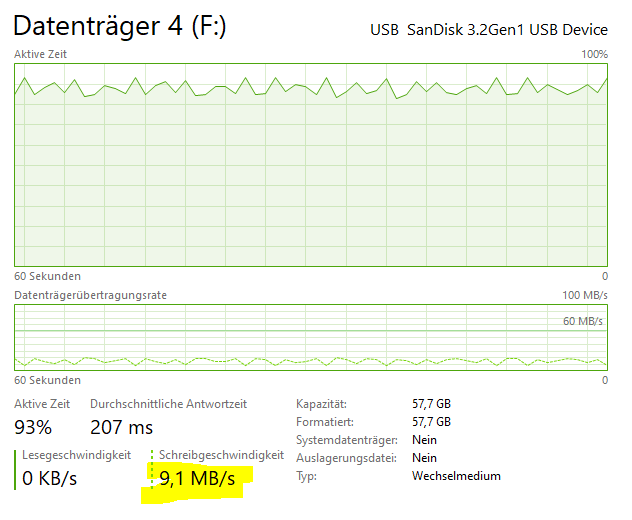Click the Datenträger 4 (F:) heading
The height and width of the screenshot is (520, 632).
(x=120, y=27)
